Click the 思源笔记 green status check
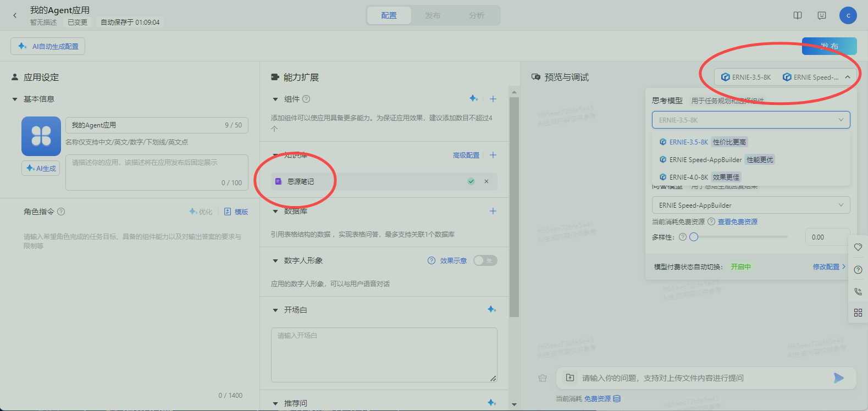 click(471, 181)
